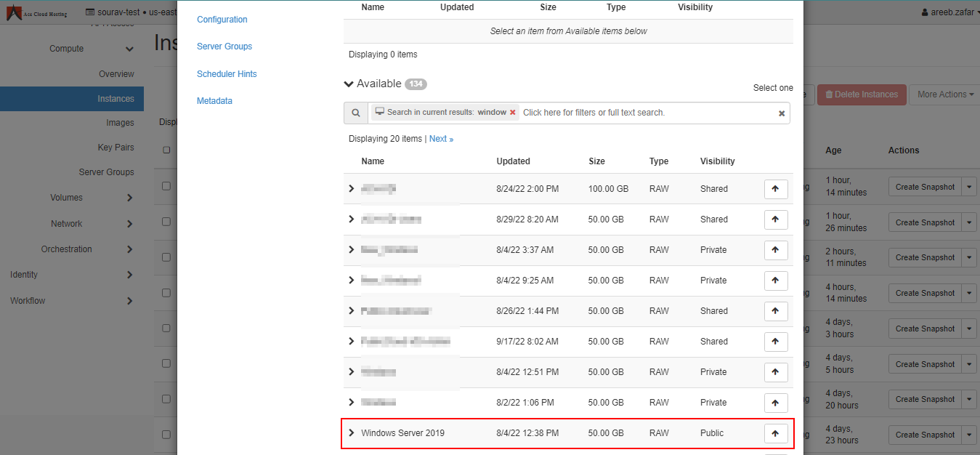Go to the Next page of images

(441, 139)
